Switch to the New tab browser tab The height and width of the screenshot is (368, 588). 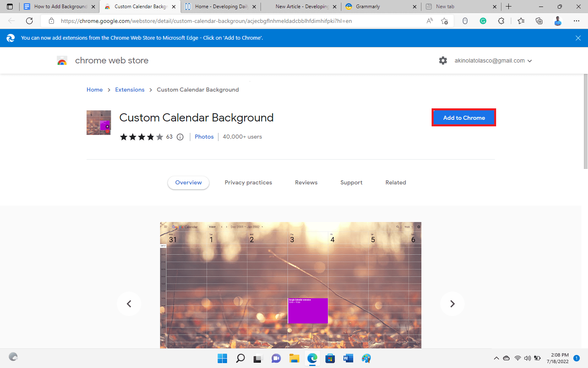462,7
